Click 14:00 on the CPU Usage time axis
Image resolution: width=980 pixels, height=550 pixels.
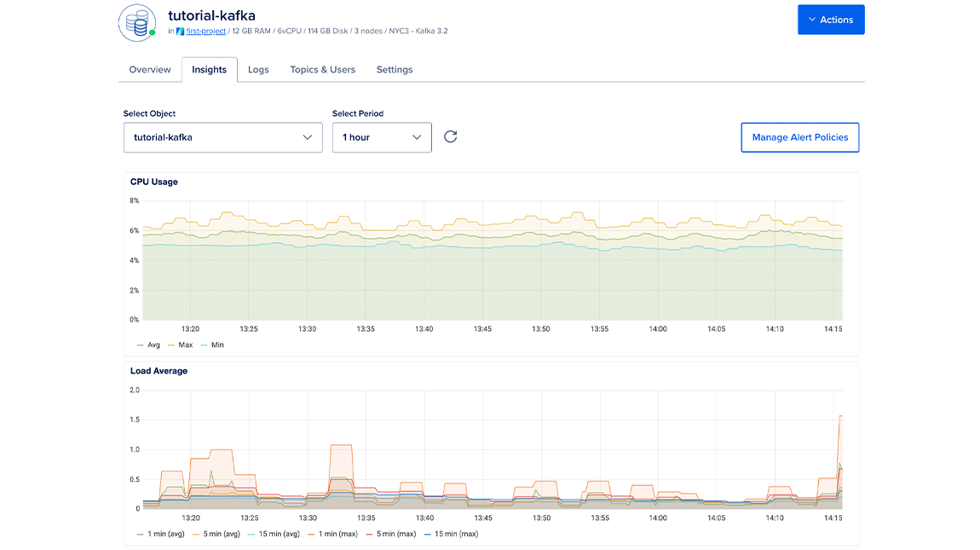click(x=658, y=328)
